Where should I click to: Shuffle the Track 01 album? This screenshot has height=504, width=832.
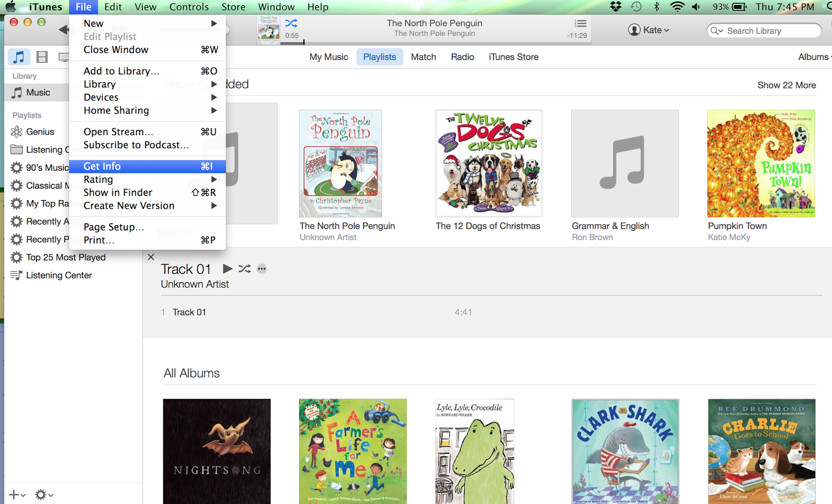[x=244, y=269]
